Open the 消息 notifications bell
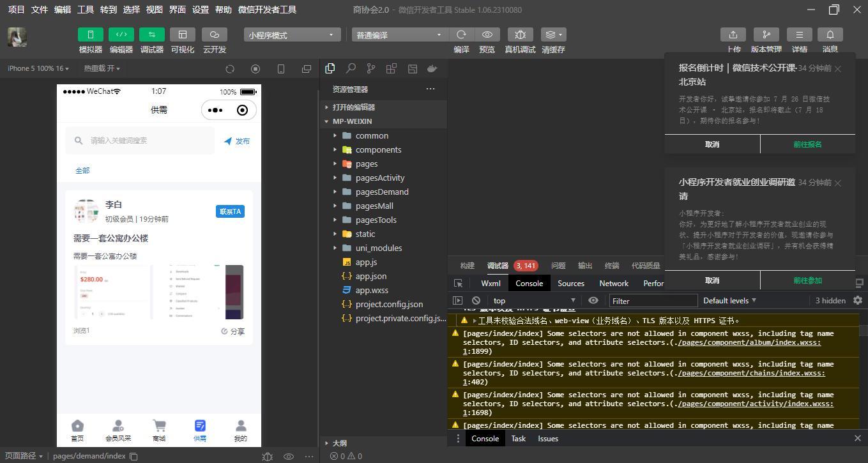This screenshot has height=463, width=868. coord(830,34)
